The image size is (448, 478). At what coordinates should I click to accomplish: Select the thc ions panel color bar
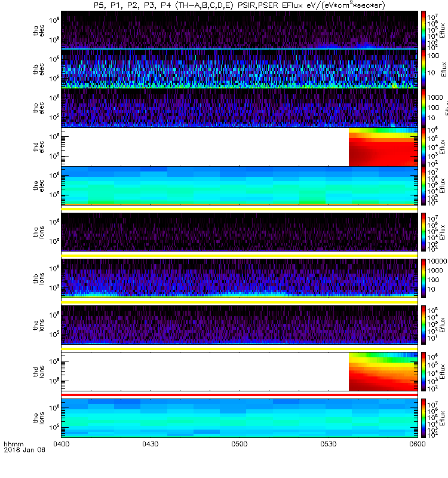[424, 325]
